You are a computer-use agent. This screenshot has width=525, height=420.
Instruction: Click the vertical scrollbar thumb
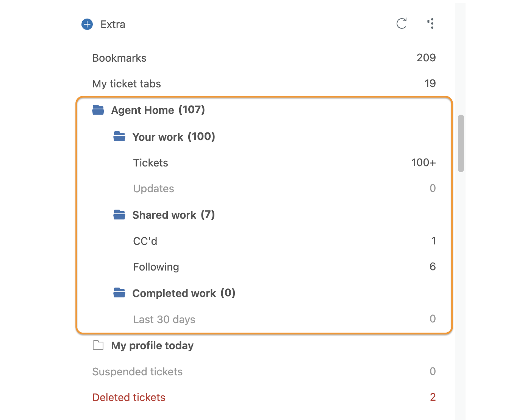click(x=461, y=143)
